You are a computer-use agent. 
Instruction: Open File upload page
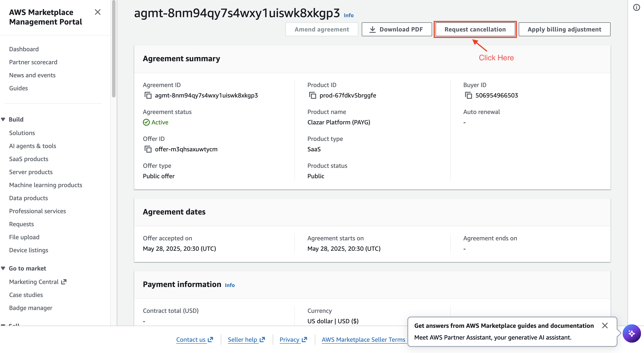[x=24, y=237]
